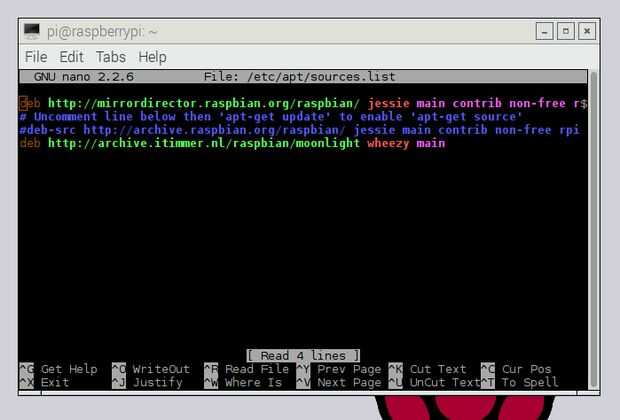
Task: Click 'contrib' in the first deb line
Action: pyautogui.click(x=477, y=104)
